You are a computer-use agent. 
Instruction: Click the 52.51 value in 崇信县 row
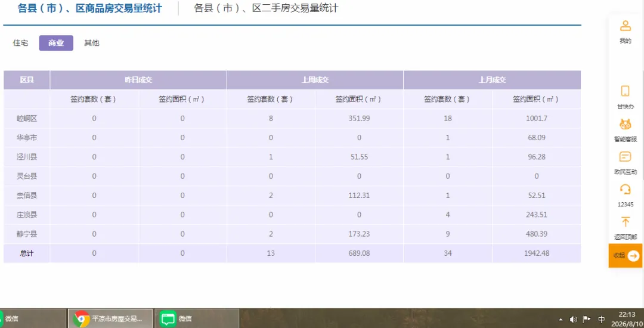coord(537,196)
